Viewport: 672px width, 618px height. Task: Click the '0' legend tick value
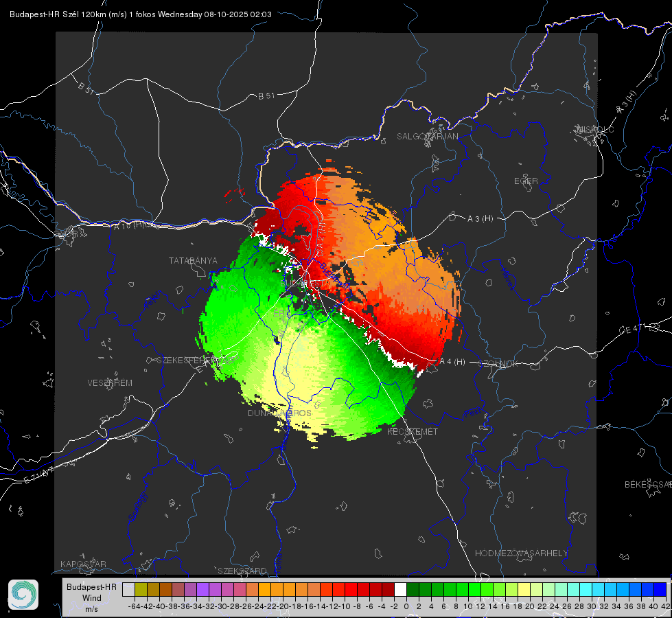(x=406, y=606)
